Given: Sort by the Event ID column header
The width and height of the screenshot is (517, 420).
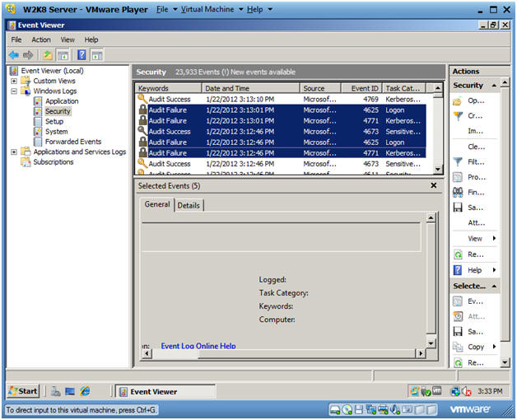Looking at the screenshot, I should tap(361, 88).
